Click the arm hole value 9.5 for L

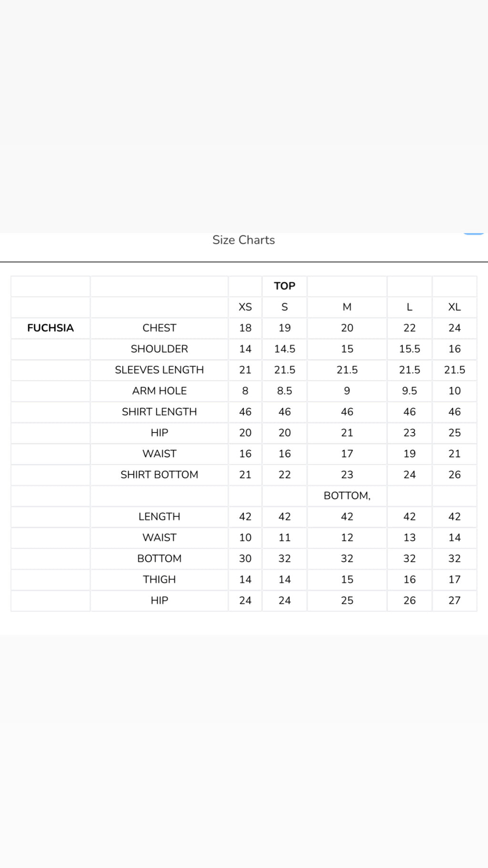pyautogui.click(x=409, y=391)
